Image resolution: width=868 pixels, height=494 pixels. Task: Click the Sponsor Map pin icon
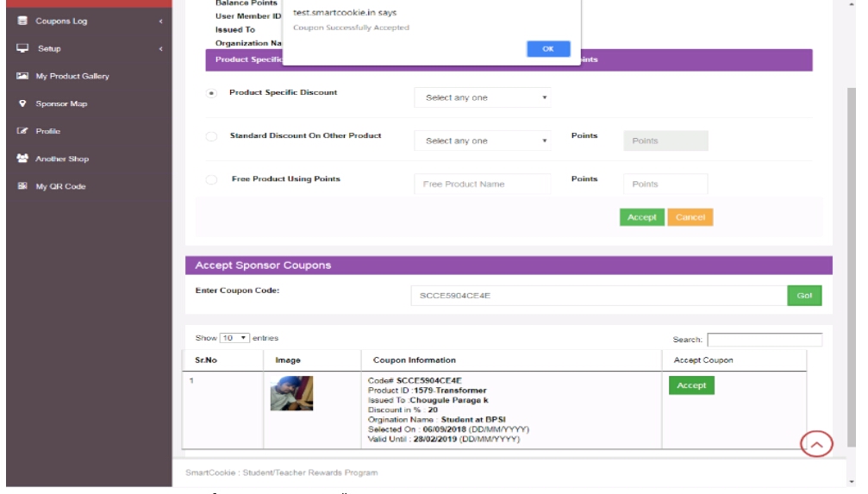[22, 103]
